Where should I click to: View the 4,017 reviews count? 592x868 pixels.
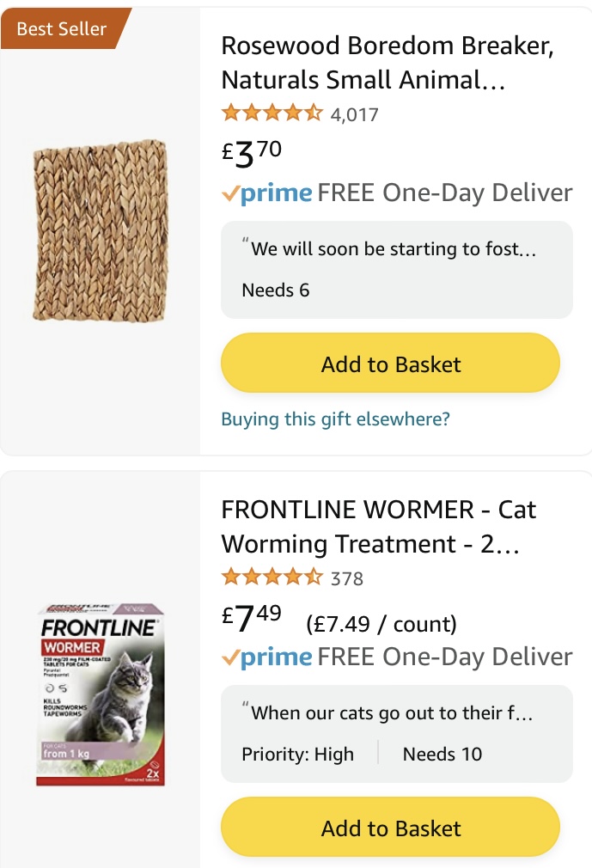[354, 114]
